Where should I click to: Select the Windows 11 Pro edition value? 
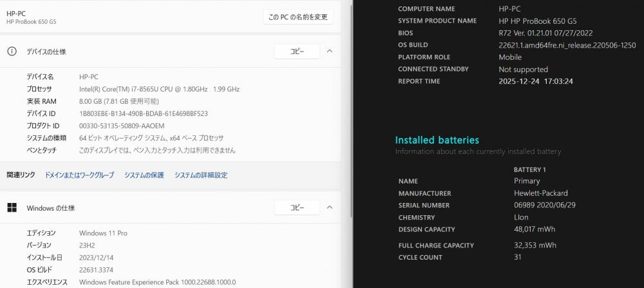click(x=103, y=233)
